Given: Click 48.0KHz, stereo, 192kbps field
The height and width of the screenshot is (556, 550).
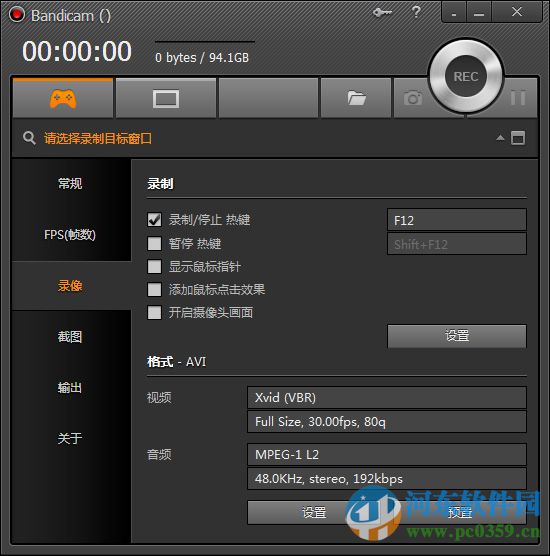Looking at the screenshot, I should tap(387, 479).
